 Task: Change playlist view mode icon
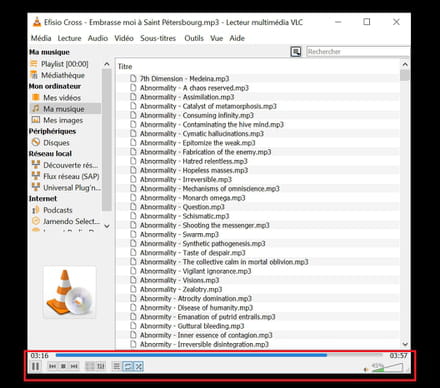[x=296, y=52]
